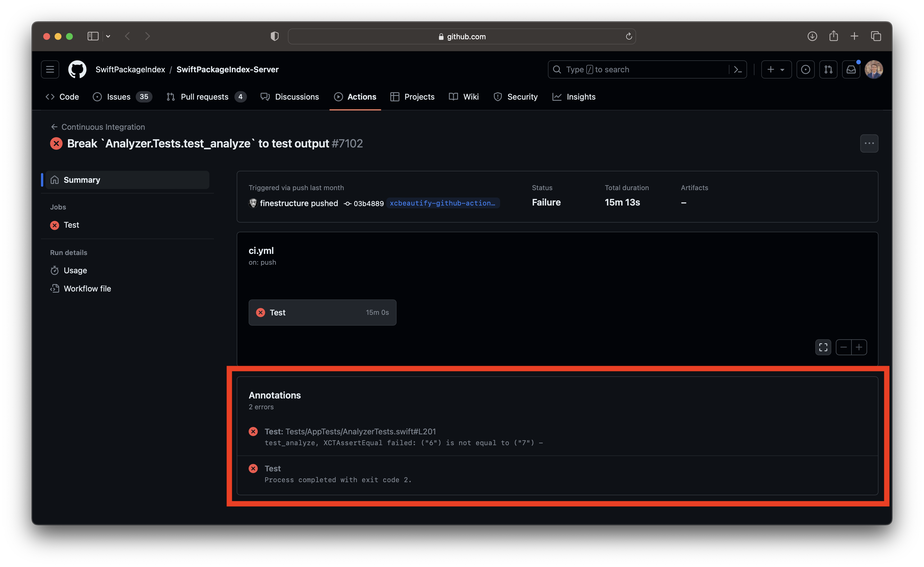Open the global navigation hamburger menu
Screen dimensions: 924x567
click(49, 69)
